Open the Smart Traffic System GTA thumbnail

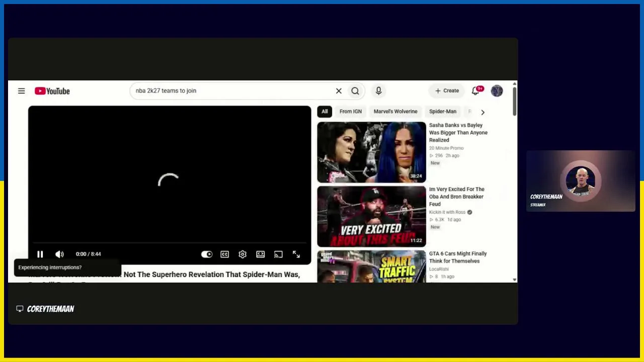coord(371,266)
